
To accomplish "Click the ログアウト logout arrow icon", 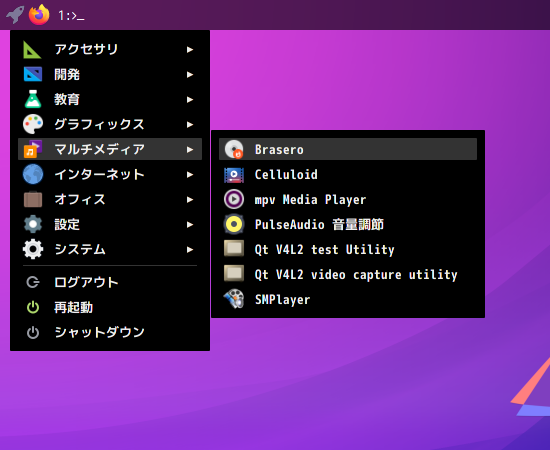I will click(33, 282).
